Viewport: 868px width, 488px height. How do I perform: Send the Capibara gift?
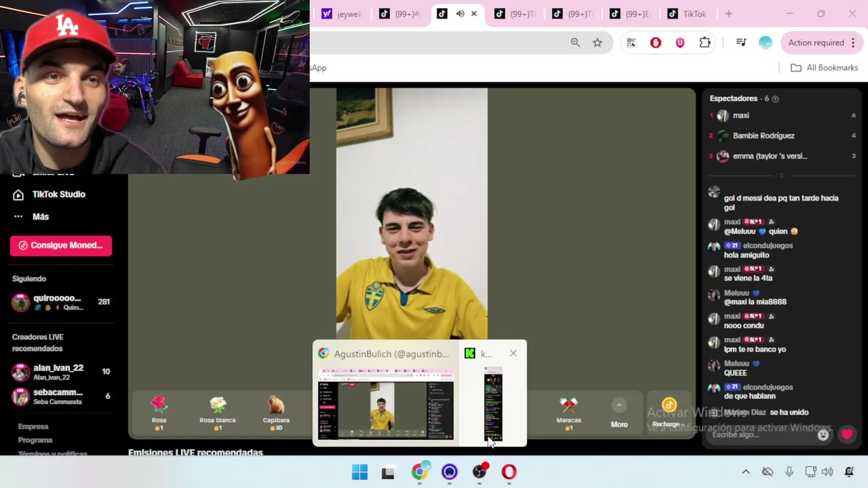(x=276, y=413)
